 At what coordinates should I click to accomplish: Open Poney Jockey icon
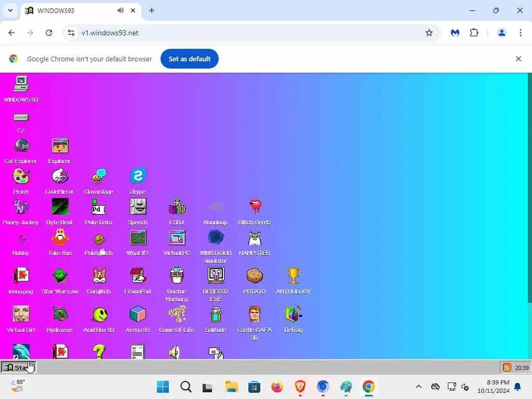point(21,207)
